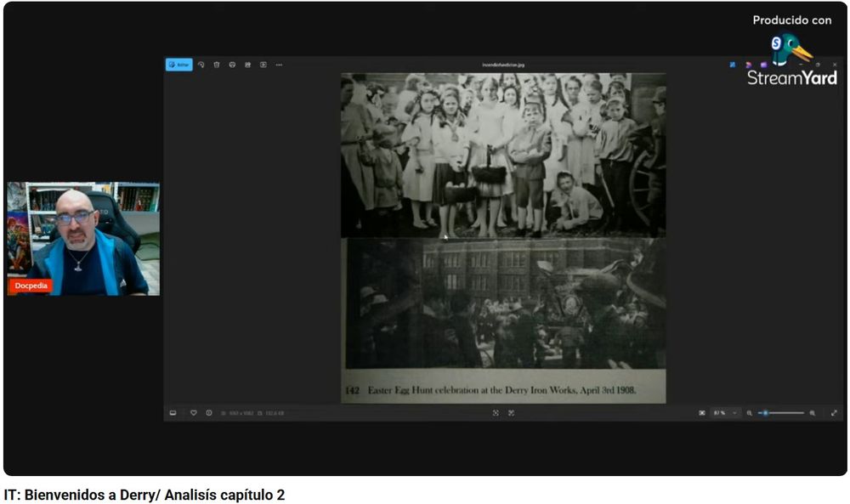Rotate the image with the rotate icon
The image size is (850, 504).
[201, 65]
